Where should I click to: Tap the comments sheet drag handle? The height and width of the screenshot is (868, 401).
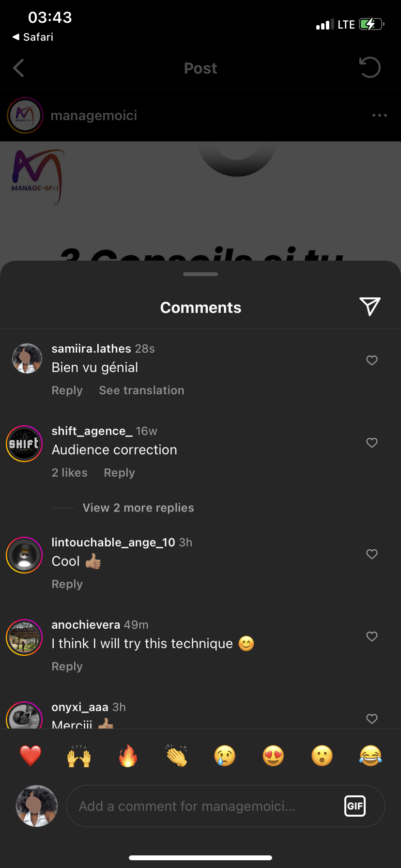click(x=200, y=274)
